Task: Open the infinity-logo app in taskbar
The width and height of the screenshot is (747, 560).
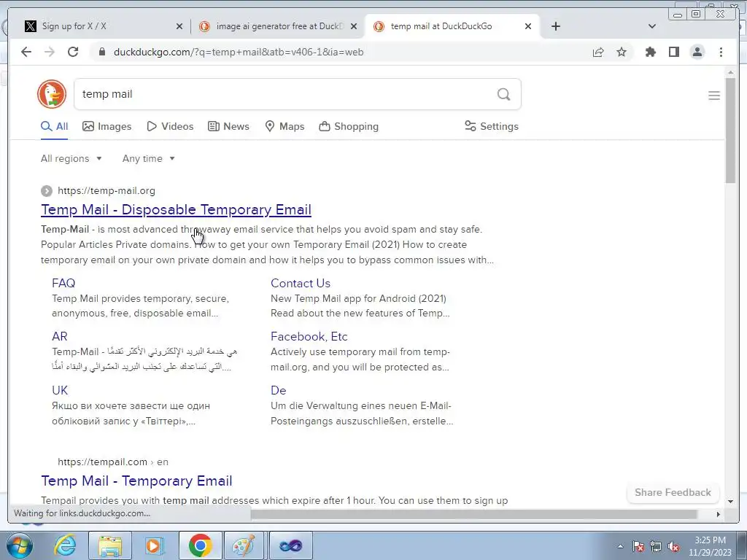Action: (290, 545)
